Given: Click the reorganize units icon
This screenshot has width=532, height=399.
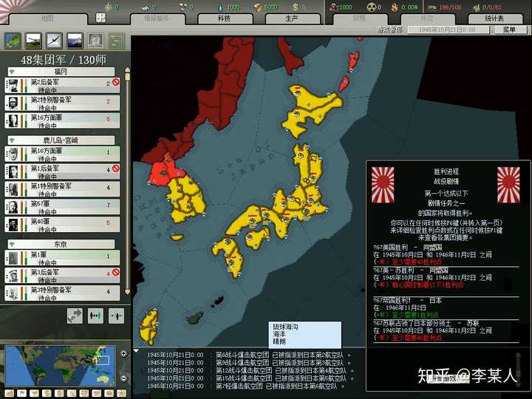Looking at the screenshot, I should [117, 316].
